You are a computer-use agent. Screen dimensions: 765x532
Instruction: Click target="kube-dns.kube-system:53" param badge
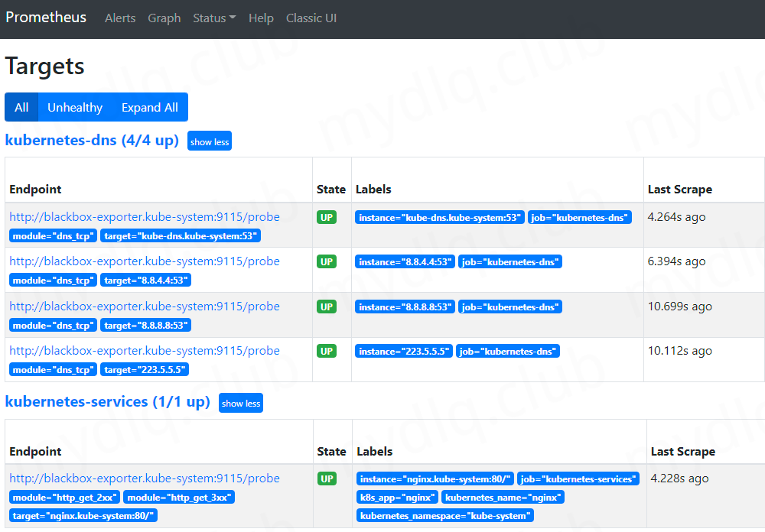coord(181,236)
